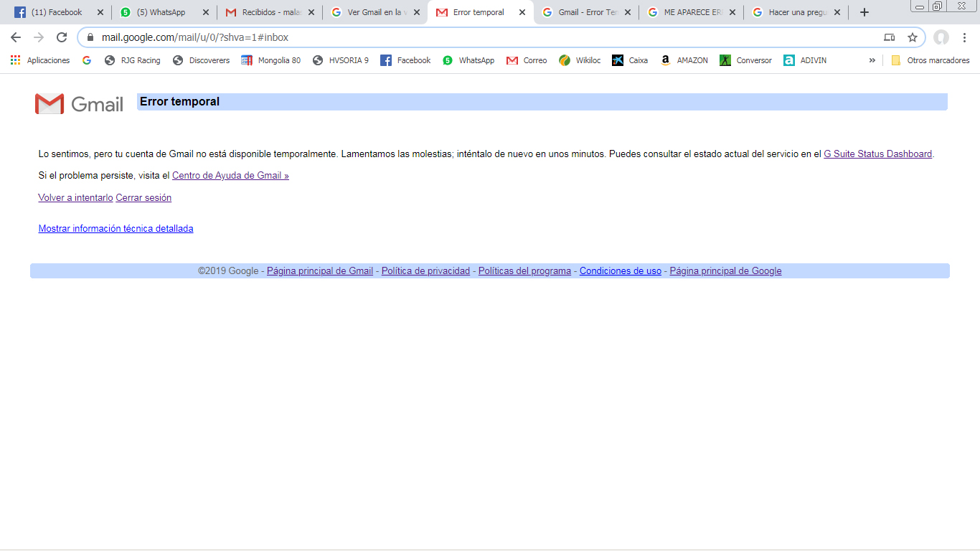Open the Facebook bookmark in bookmarks bar
This screenshot has height=551, width=980.
click(x=405, y=60)
